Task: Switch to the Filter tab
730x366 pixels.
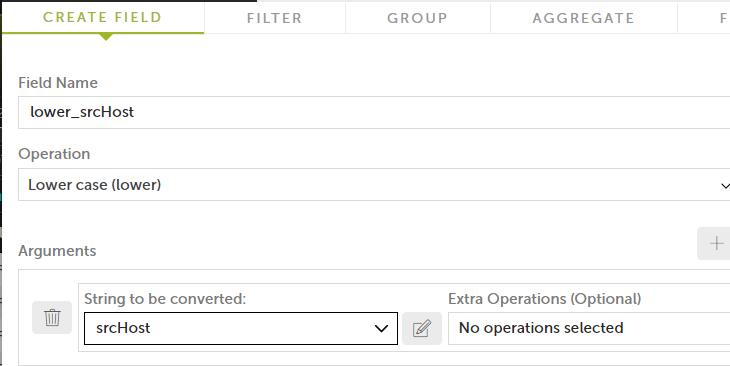Action: 275,18
